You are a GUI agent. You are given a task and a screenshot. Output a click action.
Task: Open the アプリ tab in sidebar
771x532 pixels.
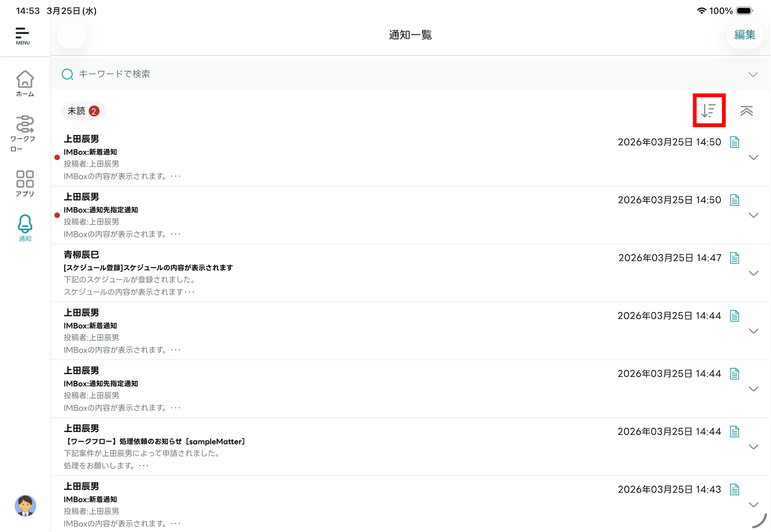point(25,184)
